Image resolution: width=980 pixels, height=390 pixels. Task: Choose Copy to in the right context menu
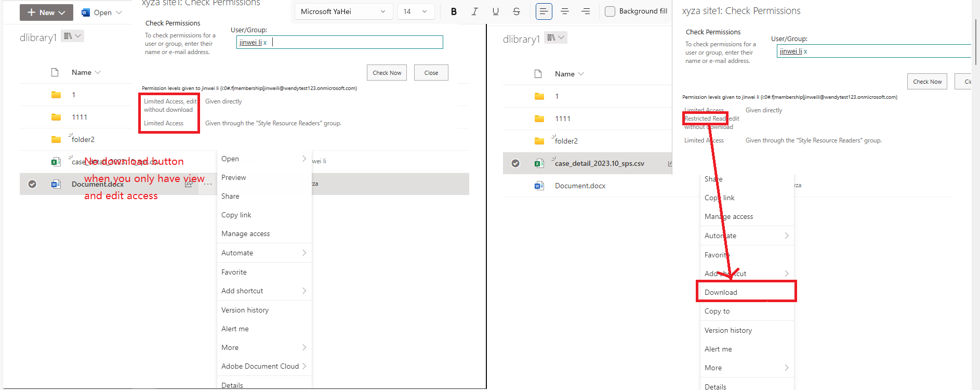pos(747,311)
